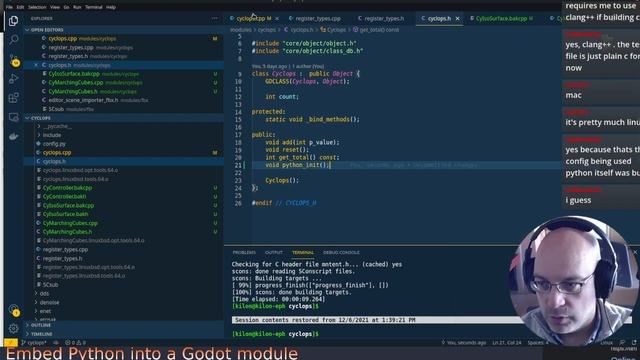Open the Selection menu

pyautogui.click(x=37, y=7)
